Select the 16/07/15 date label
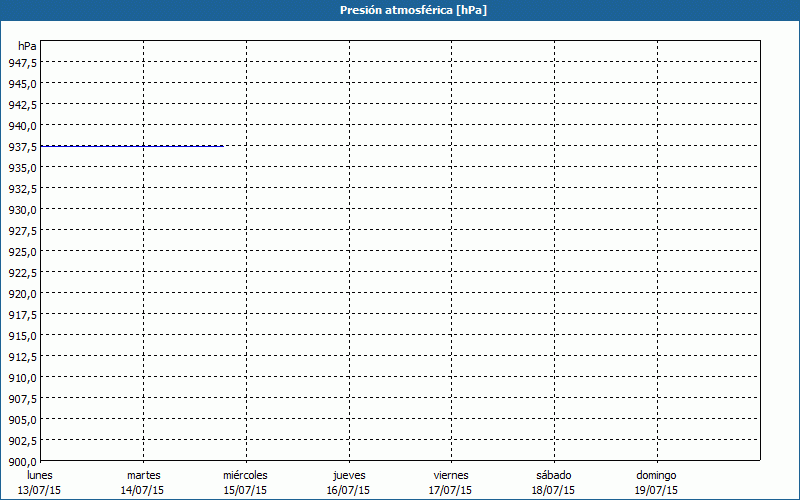This screenshot has height=500, width=800. click(x=348, y=490)
